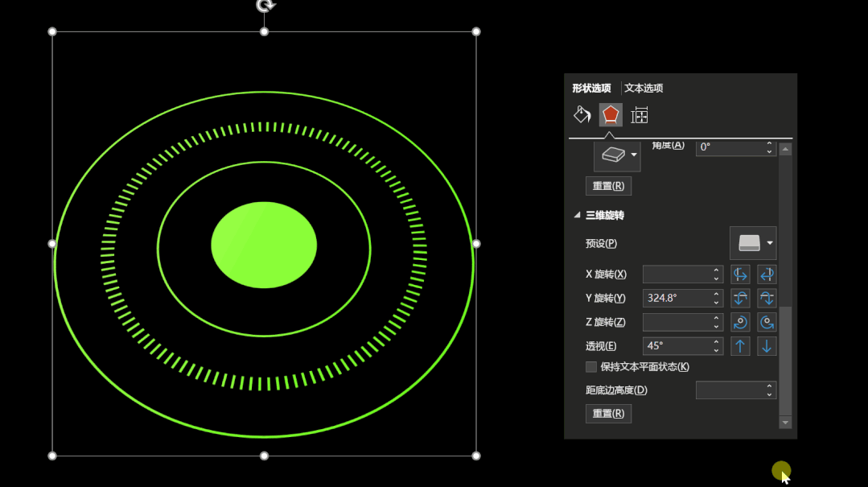This screenshot has height=487, width=868.
Task: Click the first Y 旋转 rotate-up icon
Action: 741,298
